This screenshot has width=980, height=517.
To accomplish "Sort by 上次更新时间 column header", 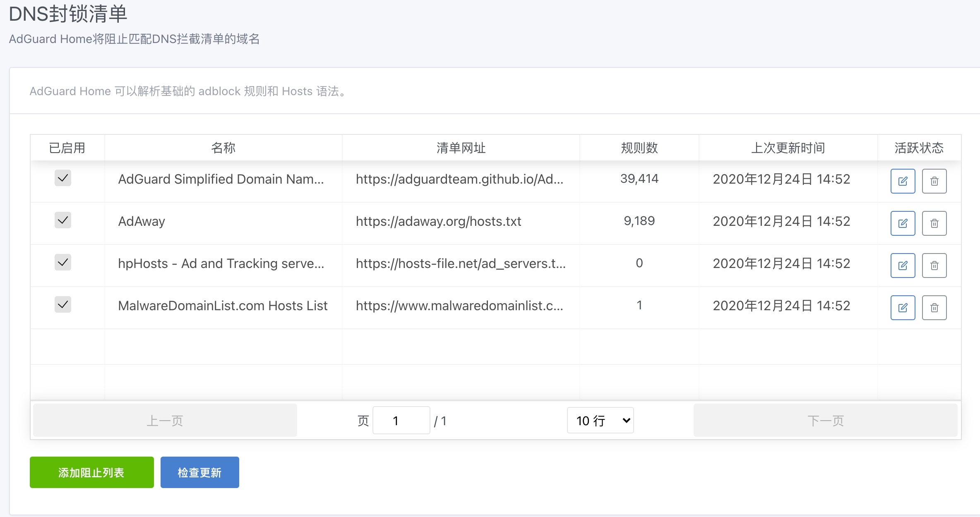I will (788, 148).
